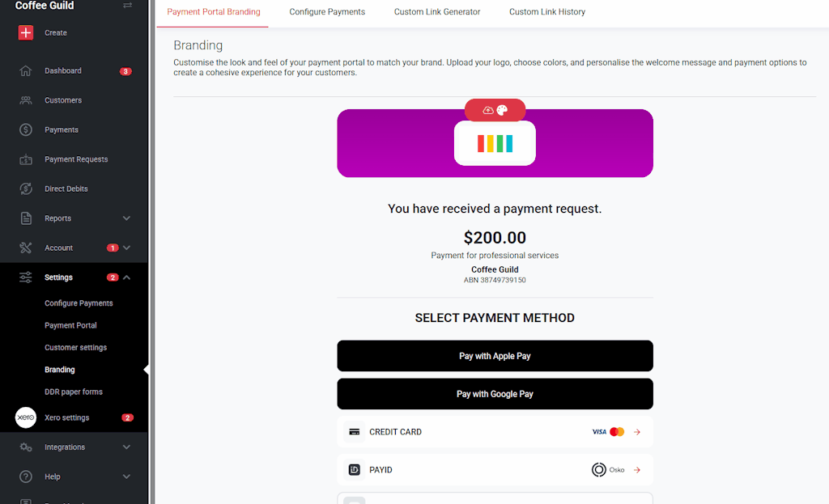Click the Direct Debits icon

(26, 188)
